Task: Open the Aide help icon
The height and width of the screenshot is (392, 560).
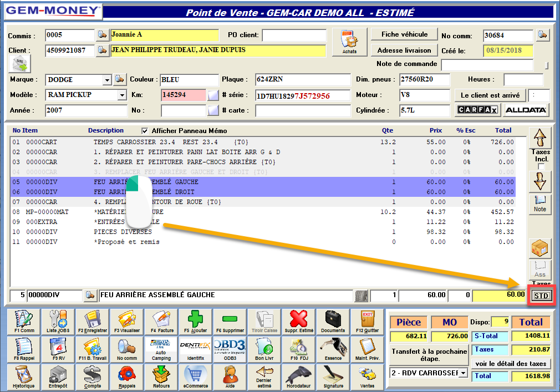Action: [230, 378]
